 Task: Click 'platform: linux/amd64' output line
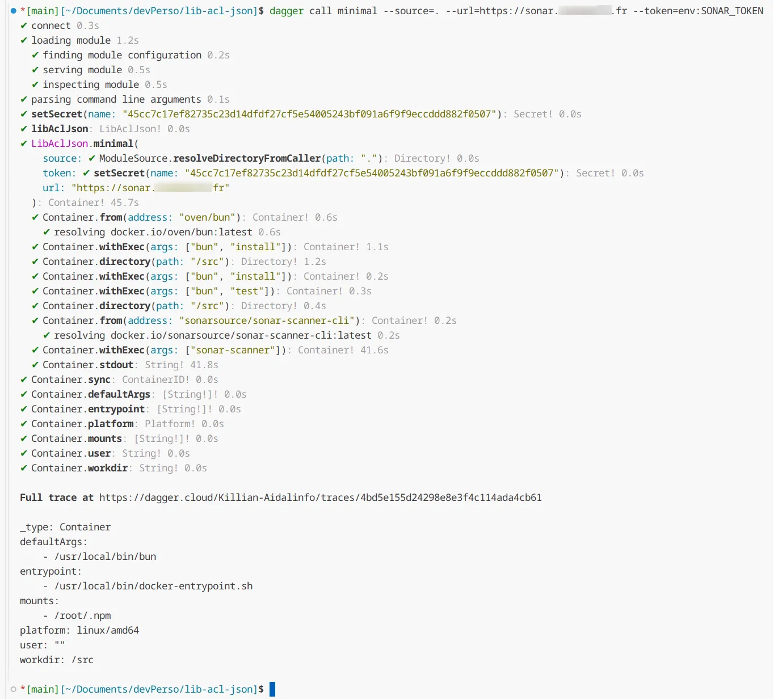(79, 630)
